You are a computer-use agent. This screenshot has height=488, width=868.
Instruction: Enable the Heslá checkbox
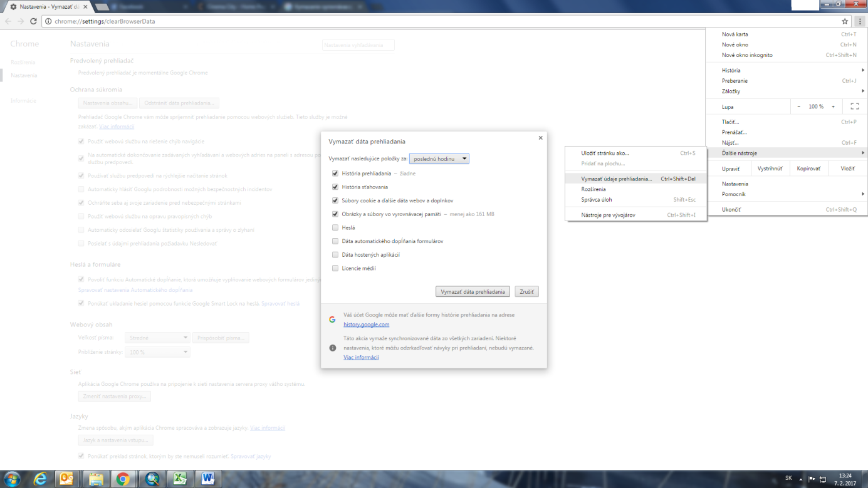click(x=335, y=227)
